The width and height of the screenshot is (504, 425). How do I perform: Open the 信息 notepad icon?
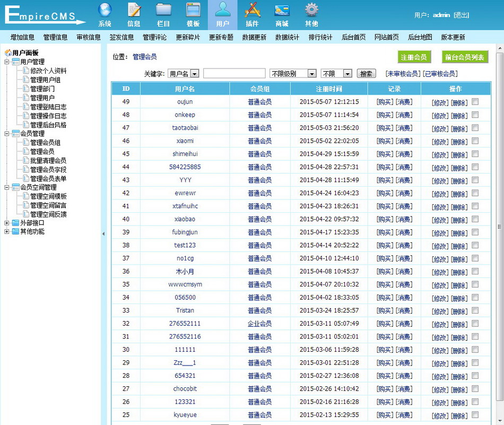pyautogui.click(x=134, y=10)
